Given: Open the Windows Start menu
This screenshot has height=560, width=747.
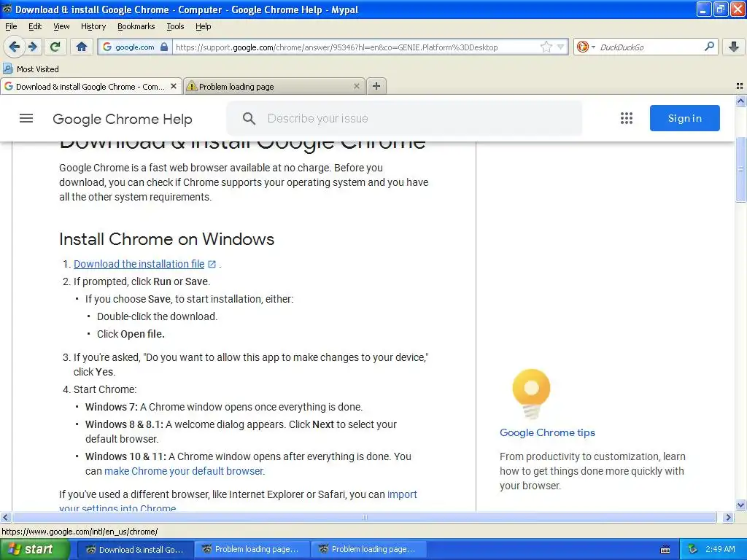Looking at the screenshot, I should [x=34, y=549].
